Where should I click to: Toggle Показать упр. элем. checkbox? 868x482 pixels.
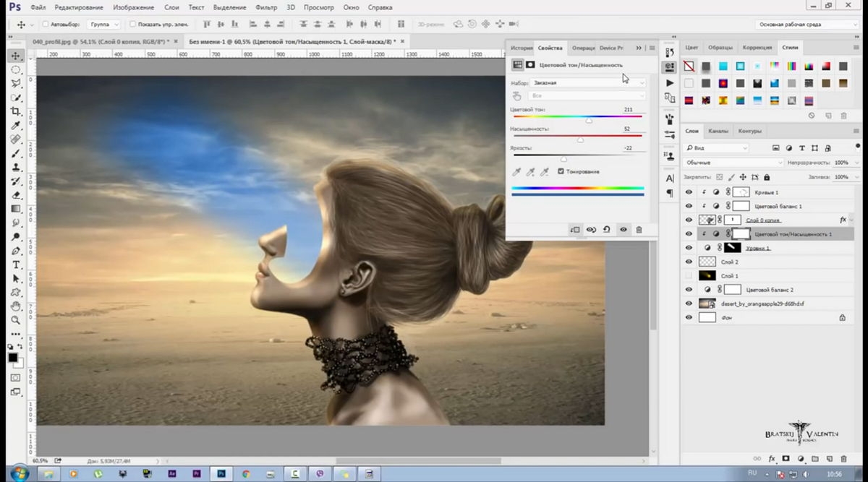click(132, 25)
